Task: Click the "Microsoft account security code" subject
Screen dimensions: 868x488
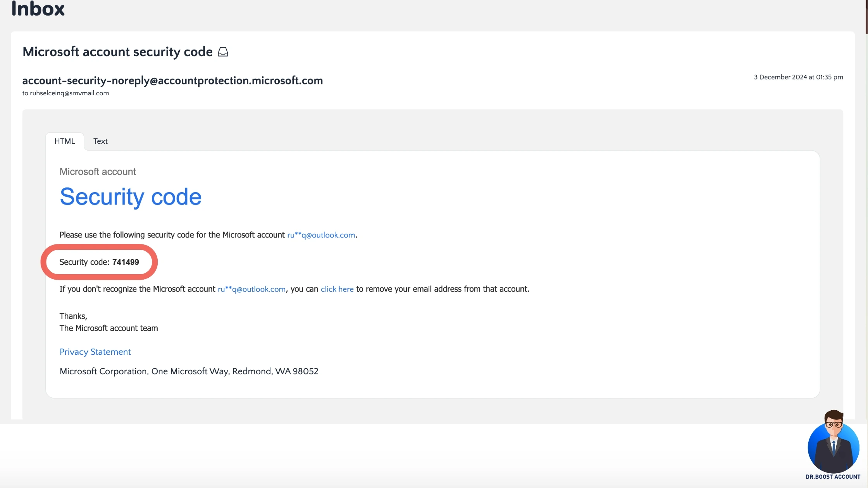Action: 117,52
